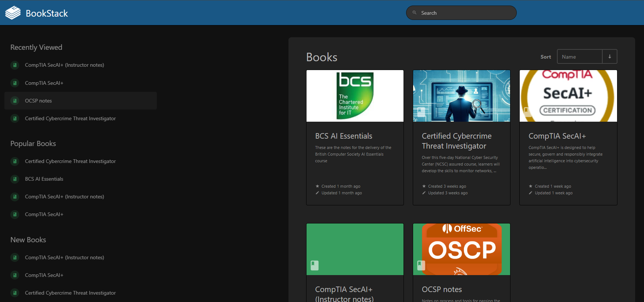Go home via the BookStack title text
This screenshot has width=644, height=302.
tap(47, 13)
